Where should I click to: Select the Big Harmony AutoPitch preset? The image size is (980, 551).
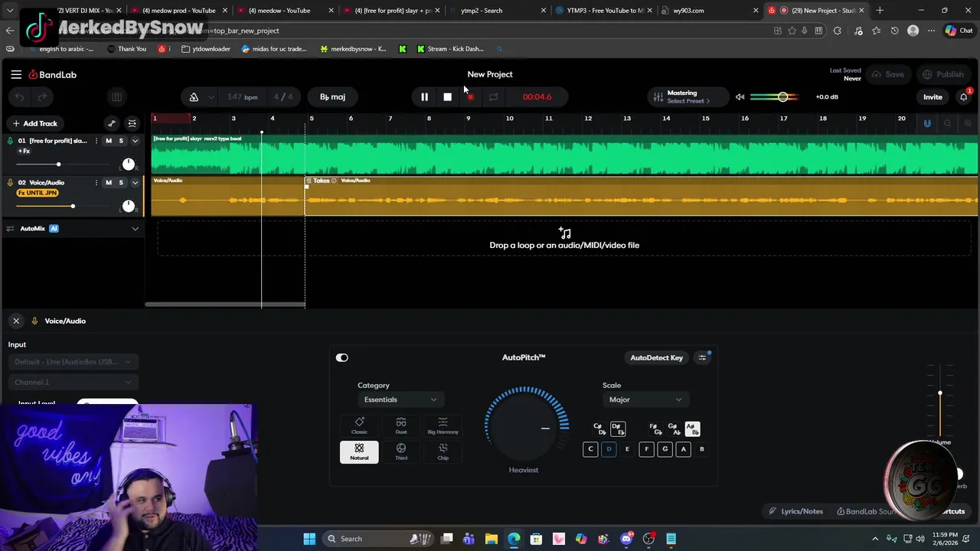pos(443,426)
